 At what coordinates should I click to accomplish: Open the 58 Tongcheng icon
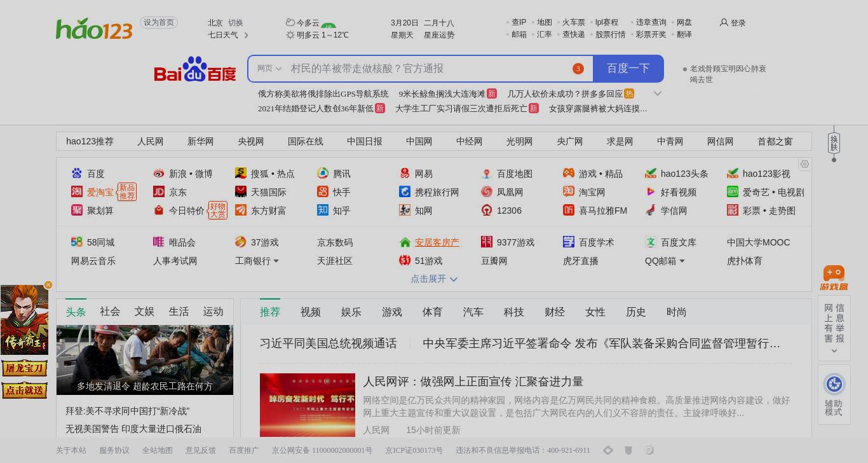(77, 242)
